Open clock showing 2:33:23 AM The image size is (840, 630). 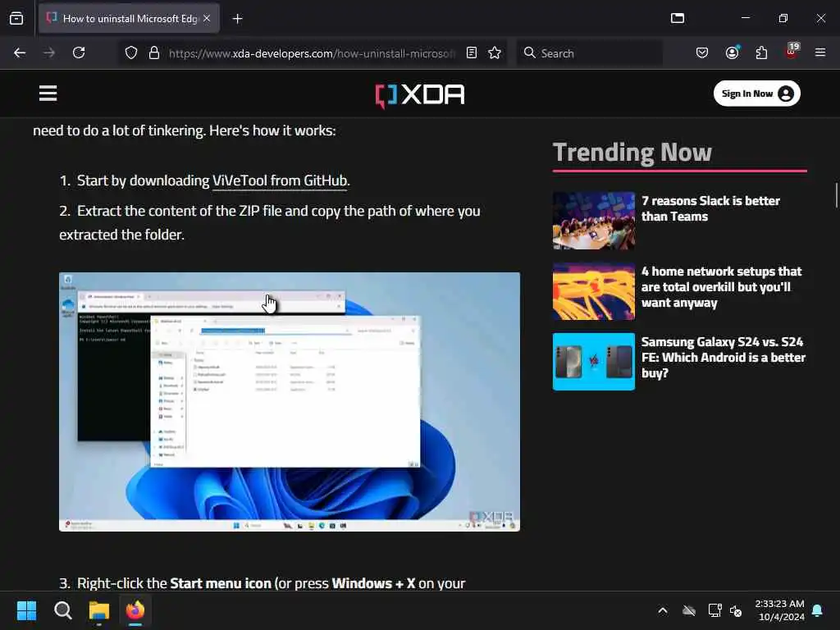(779, 610)
